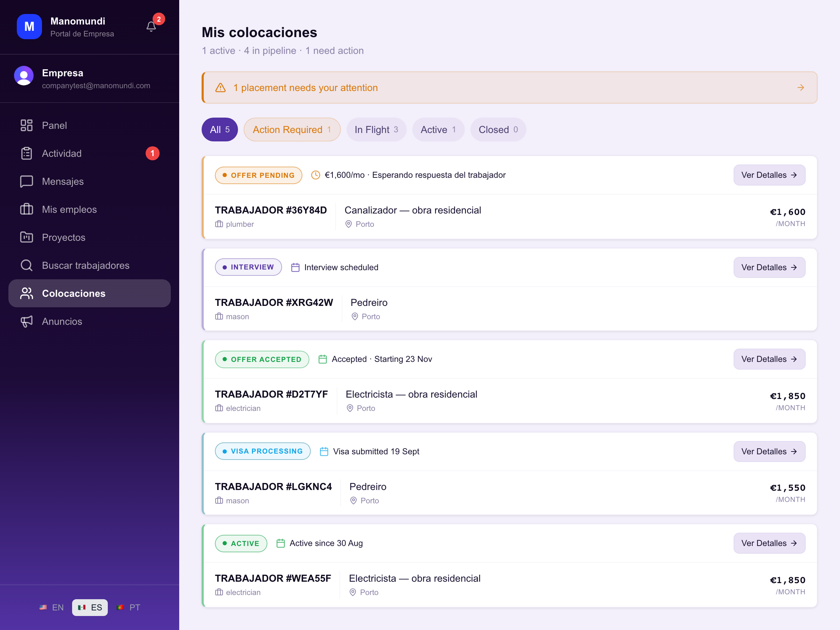Switch language to PT
The height and width of the screenshot is (630, 840).
pyautogui.click(x=128, y=607)
